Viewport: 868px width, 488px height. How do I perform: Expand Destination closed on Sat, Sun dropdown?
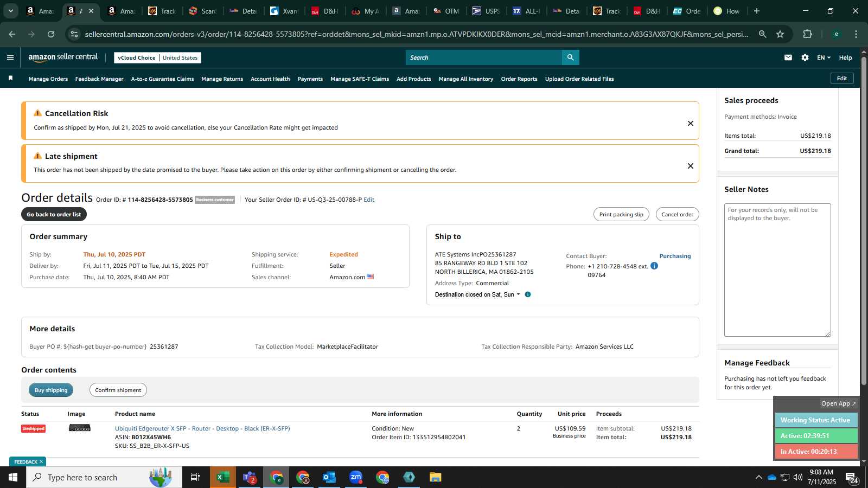(x=477, y=294)
